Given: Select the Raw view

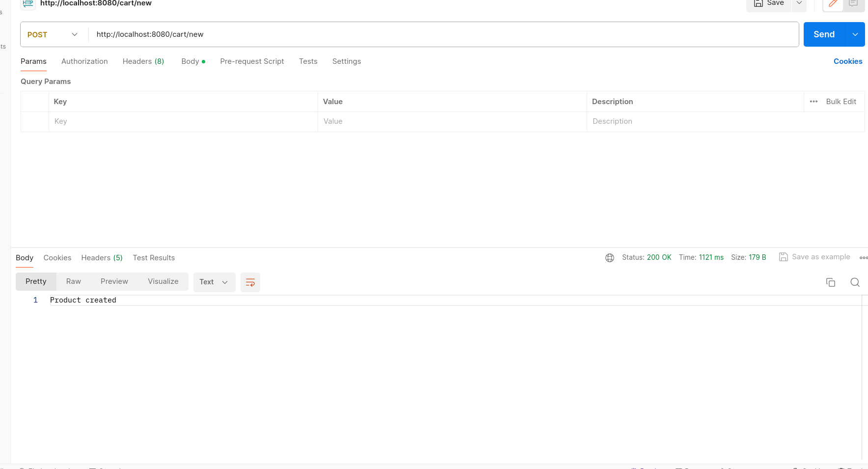Looking at the screenshot, I should [74, 281].
